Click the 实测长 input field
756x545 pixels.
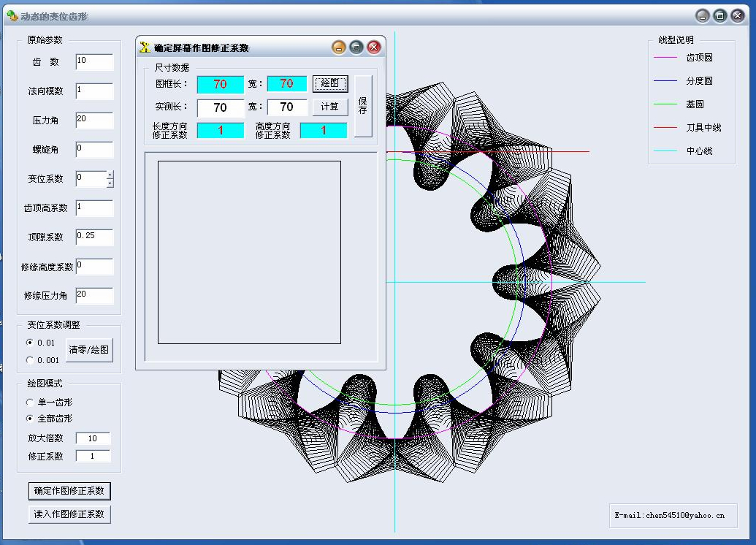(221, 107)
